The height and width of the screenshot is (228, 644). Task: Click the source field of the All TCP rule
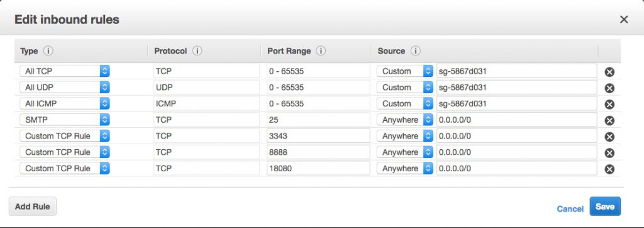[x=517, y=71]
